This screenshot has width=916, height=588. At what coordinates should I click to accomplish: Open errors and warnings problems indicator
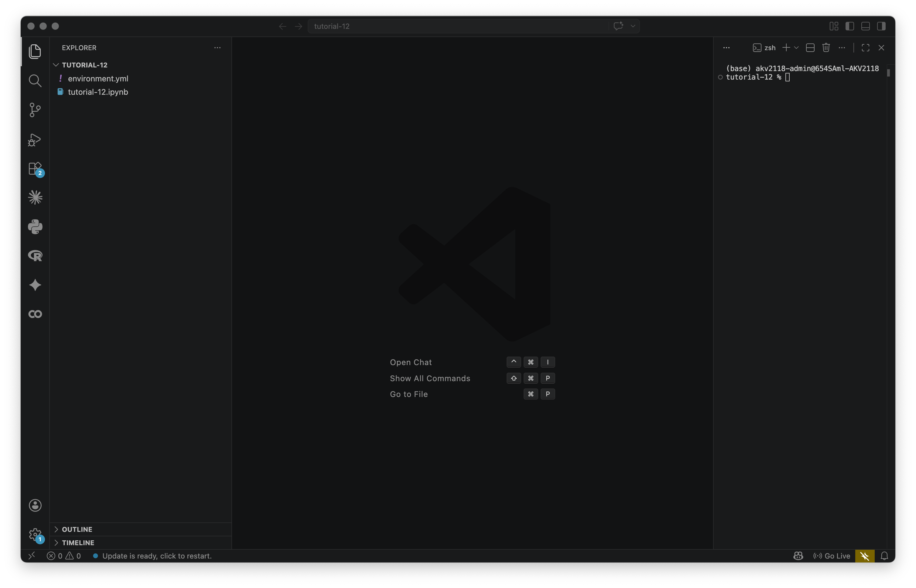pyautogui.click(x=64, y=556)
